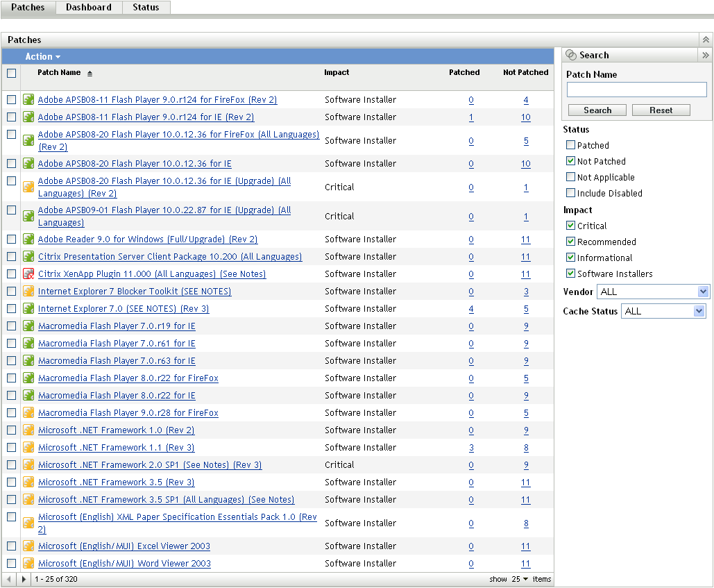
Task: Click status icon beside Adobe APSB08-11 IE patch
Action: point(28,117)
